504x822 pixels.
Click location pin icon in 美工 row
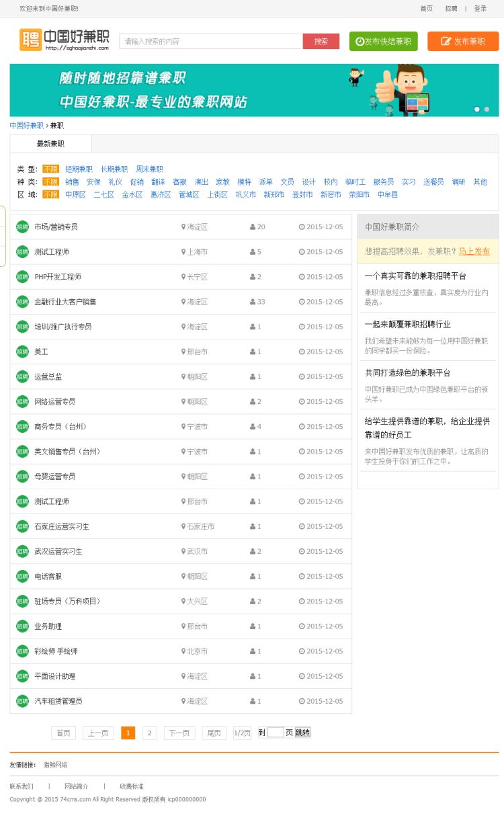point(183,352)
